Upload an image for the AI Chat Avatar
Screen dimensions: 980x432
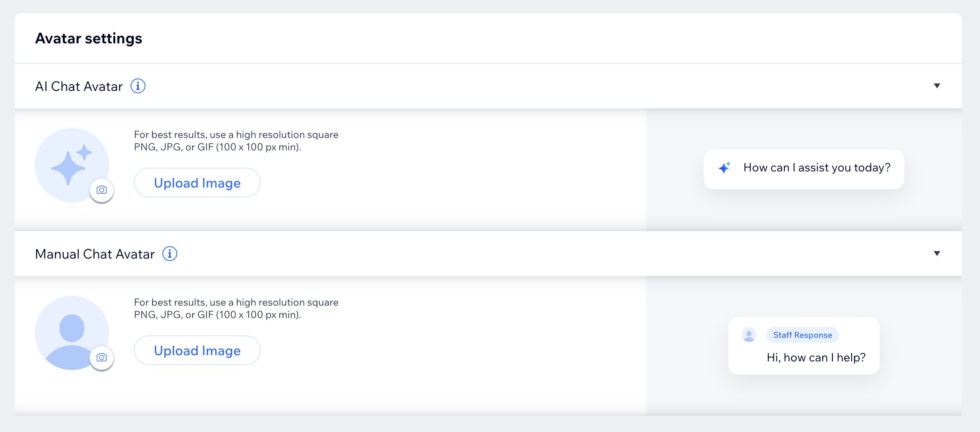[x=197, y=183]
